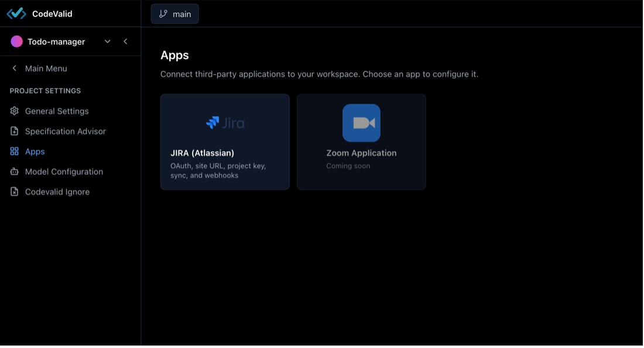
Task: Click the Todo-manager project name
Action: [x=56, y=42]
